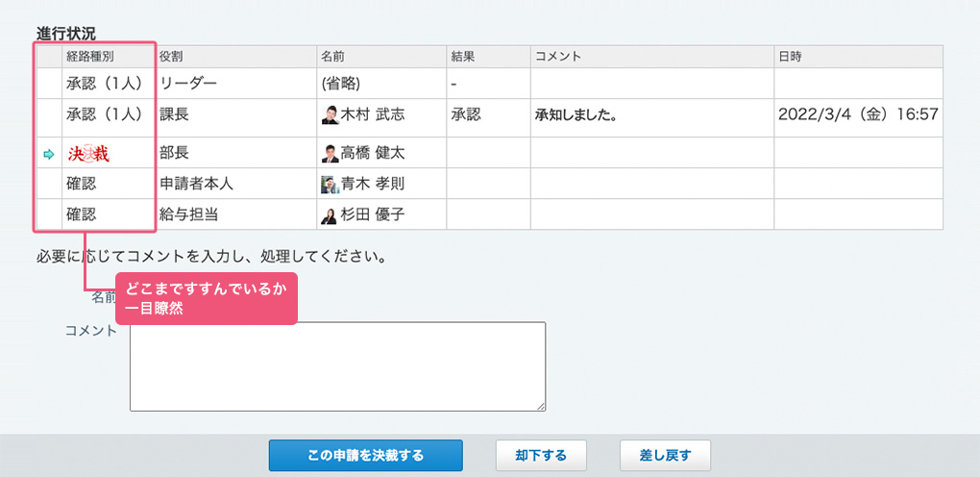Click 青木 孝則's avatar icon

pos(330,184)
